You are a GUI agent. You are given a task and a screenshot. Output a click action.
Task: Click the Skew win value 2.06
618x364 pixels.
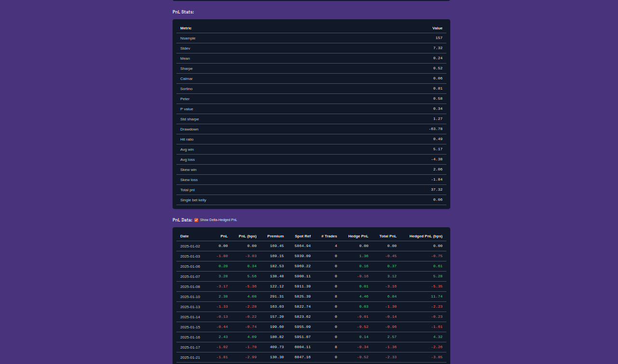point(438,169)
